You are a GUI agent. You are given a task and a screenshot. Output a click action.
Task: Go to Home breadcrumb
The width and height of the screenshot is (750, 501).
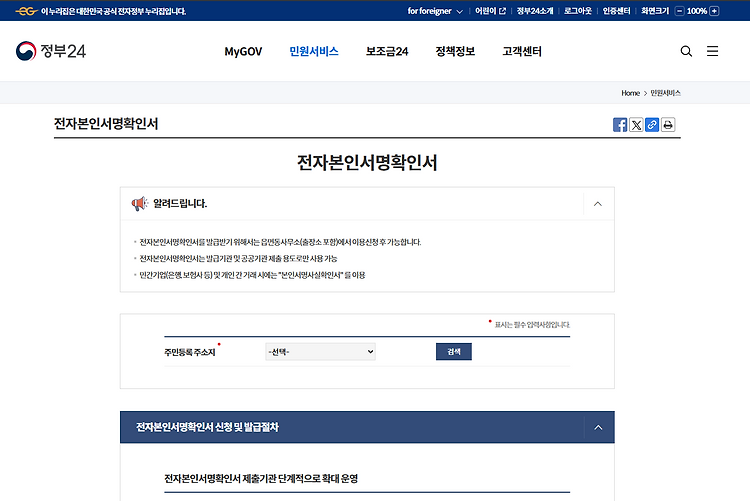point(630,93)
